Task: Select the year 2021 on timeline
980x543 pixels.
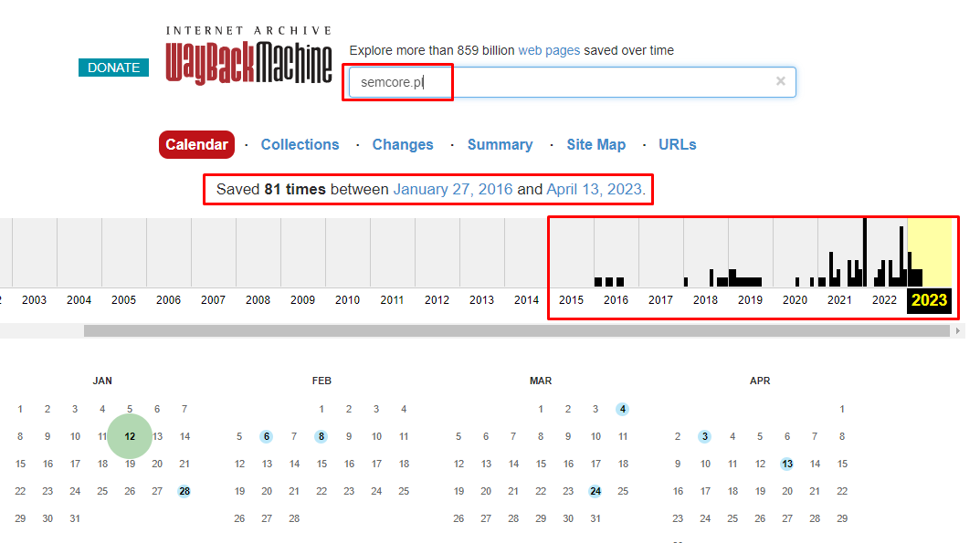Action: point(839,300)
